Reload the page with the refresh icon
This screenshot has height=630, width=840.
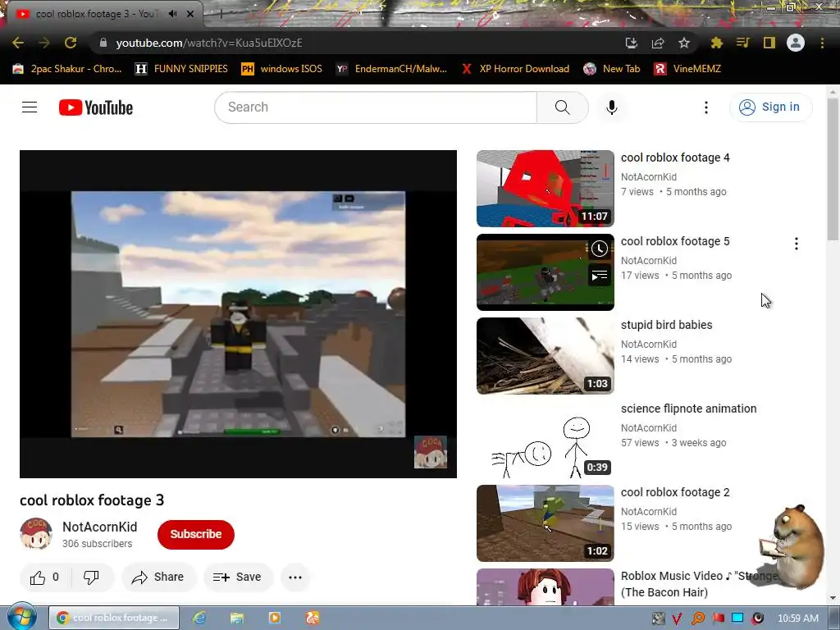[x=71, y=43]
